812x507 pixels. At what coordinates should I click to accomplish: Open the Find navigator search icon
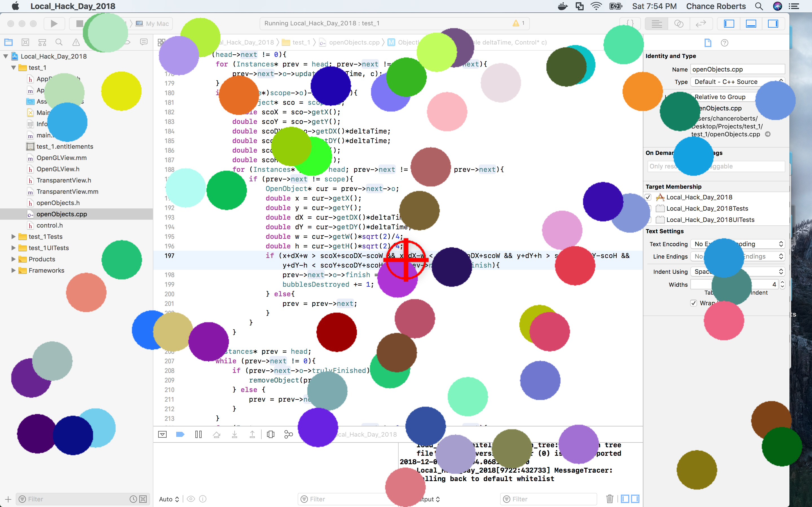[x=59, y=42]
